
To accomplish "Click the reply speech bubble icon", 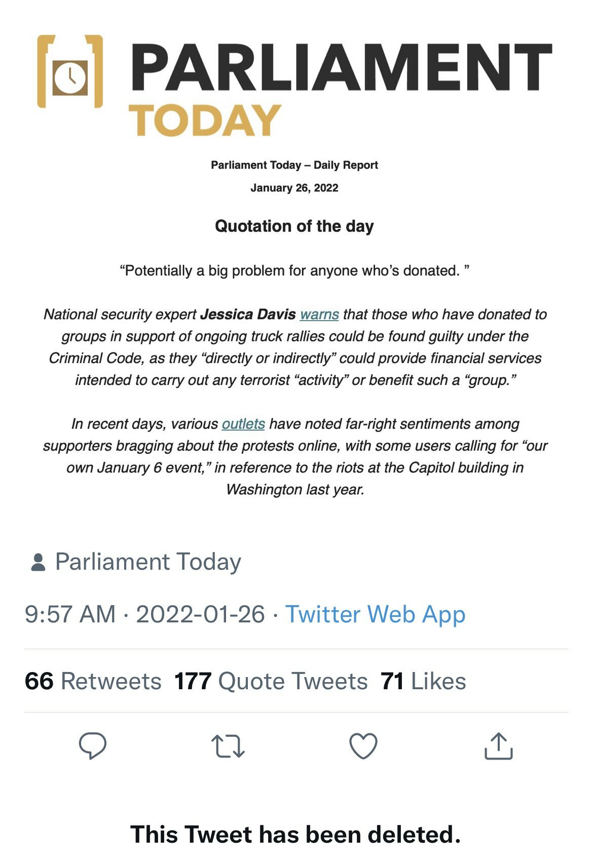I will click(x=93, y=746).
